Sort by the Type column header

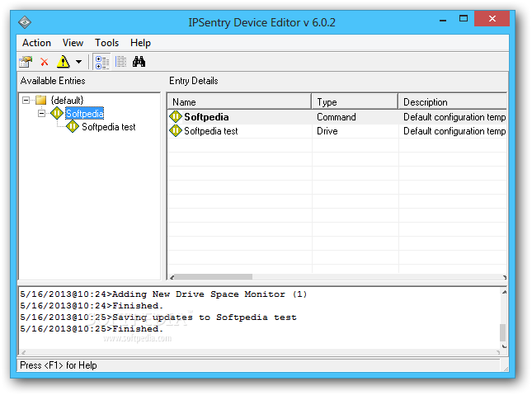coord(355,101)
